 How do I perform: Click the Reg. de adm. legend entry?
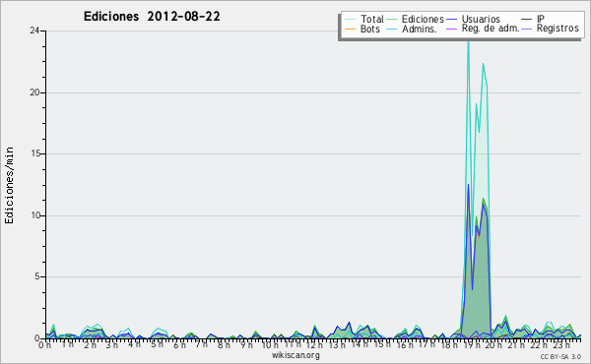click(483, 29)
